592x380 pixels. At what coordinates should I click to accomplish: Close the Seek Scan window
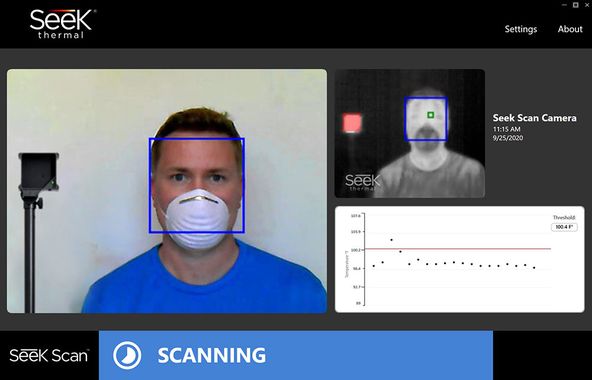coord(587,5)
